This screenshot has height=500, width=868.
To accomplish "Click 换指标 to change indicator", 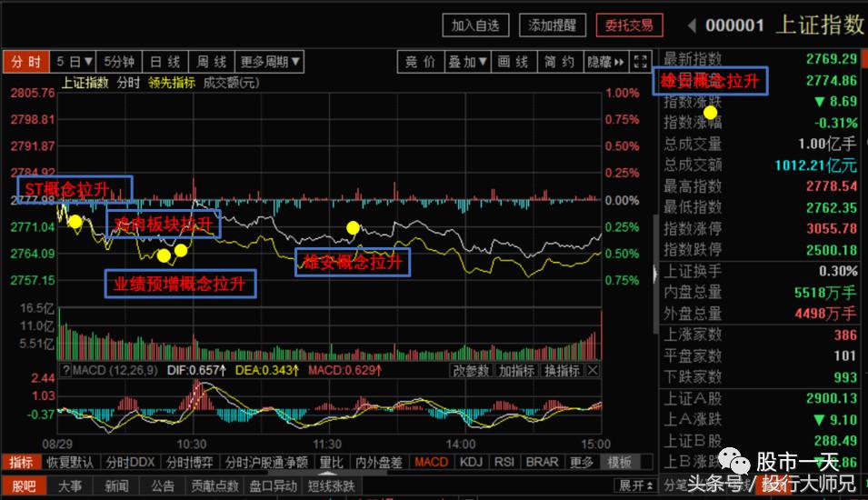I will click(x=562, y=370).
